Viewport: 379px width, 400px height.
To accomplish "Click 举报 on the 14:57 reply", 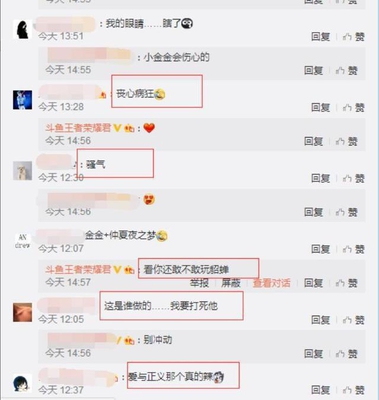I will (199, 283).
